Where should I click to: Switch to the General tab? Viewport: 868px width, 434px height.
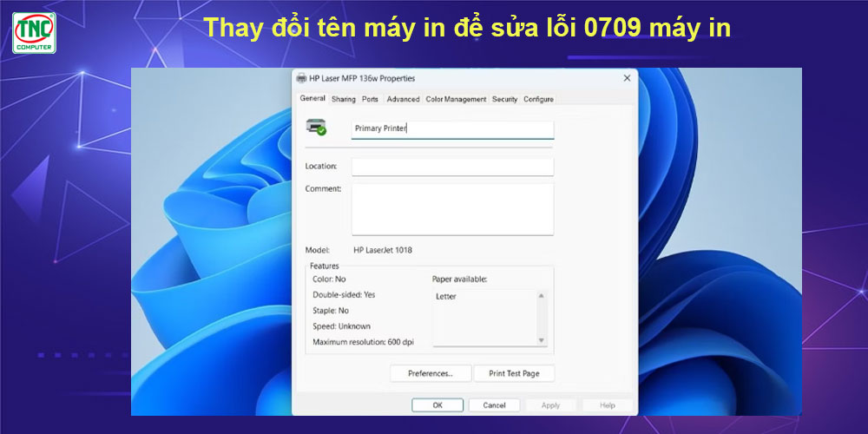[312, 99]
